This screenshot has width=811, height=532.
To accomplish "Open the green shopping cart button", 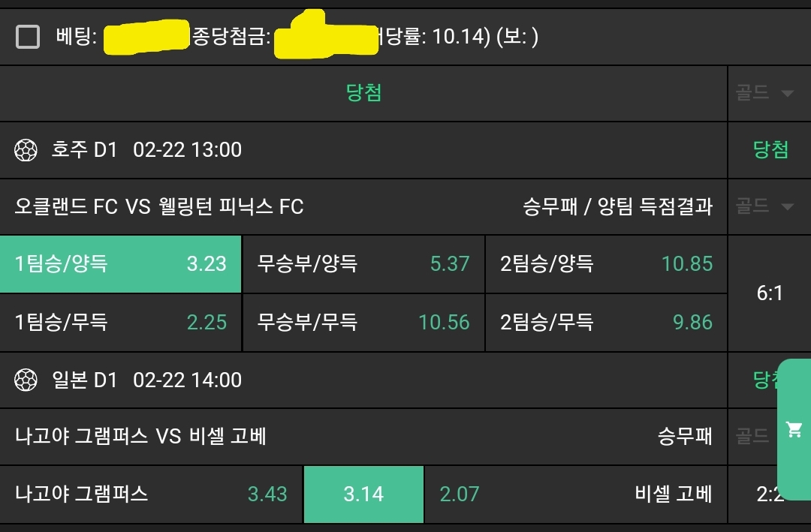I will pos(794,429).
